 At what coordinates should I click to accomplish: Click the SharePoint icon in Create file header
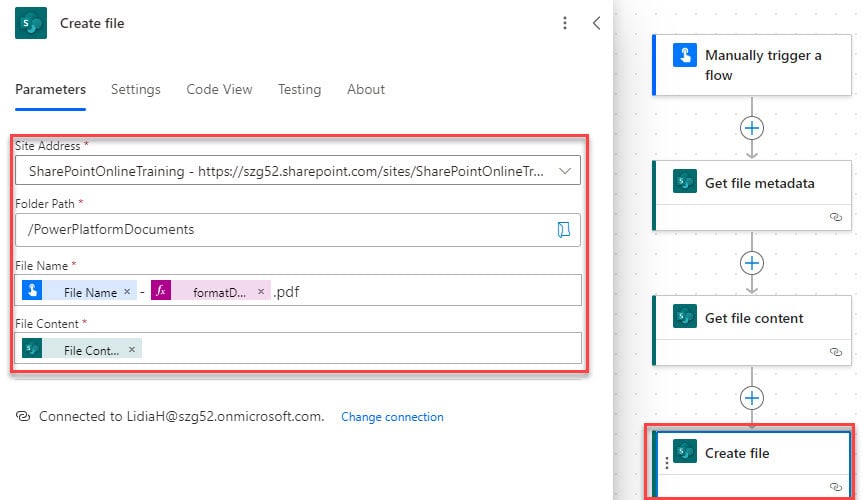click(x=31, y=23)
